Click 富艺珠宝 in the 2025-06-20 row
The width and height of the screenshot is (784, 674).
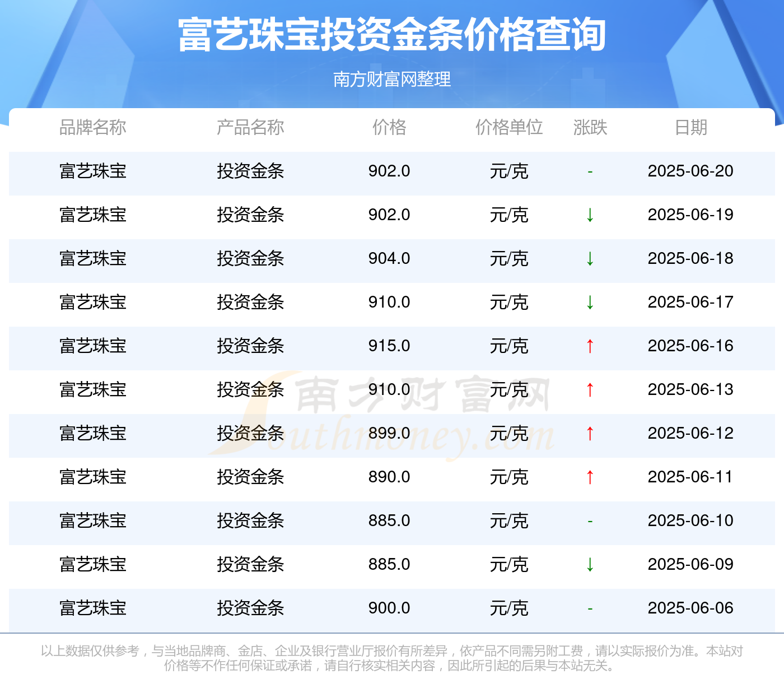coord(93,171)
